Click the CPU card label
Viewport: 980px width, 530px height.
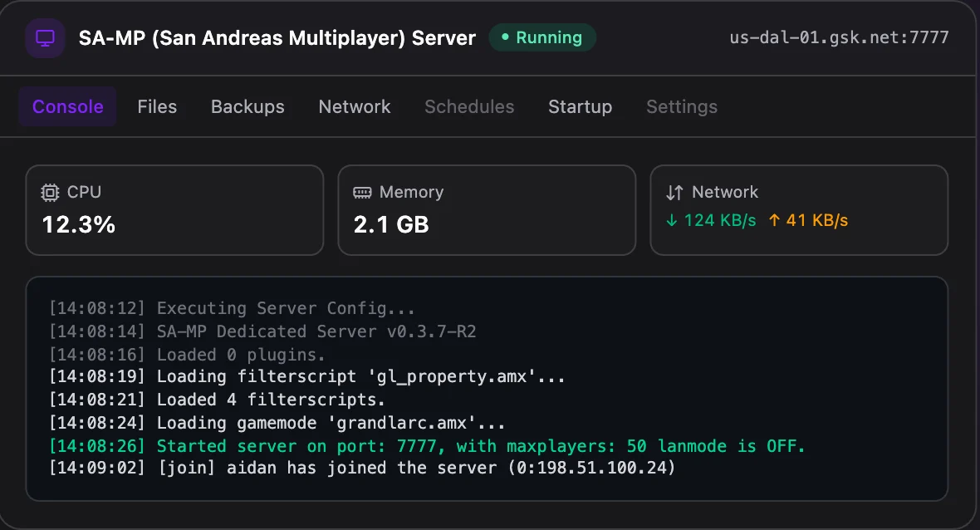pyautogui.click(x=85, y=192)
